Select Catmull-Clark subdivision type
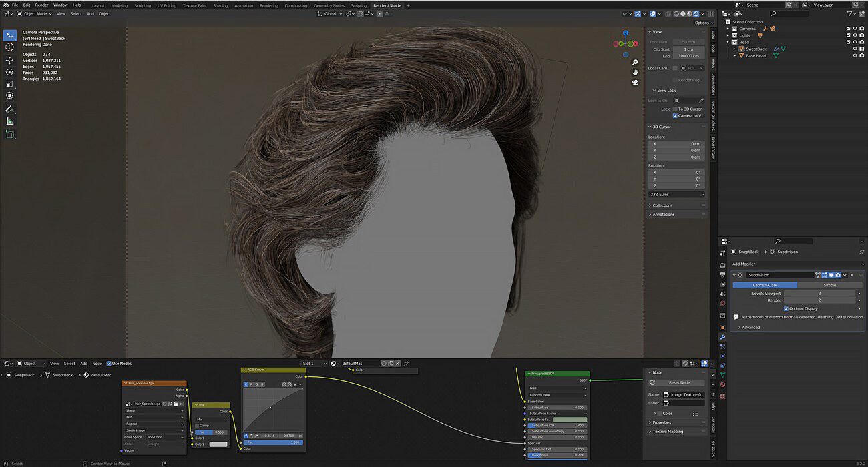The height and width of the screenshot is (467, 868). pos(765,285)
